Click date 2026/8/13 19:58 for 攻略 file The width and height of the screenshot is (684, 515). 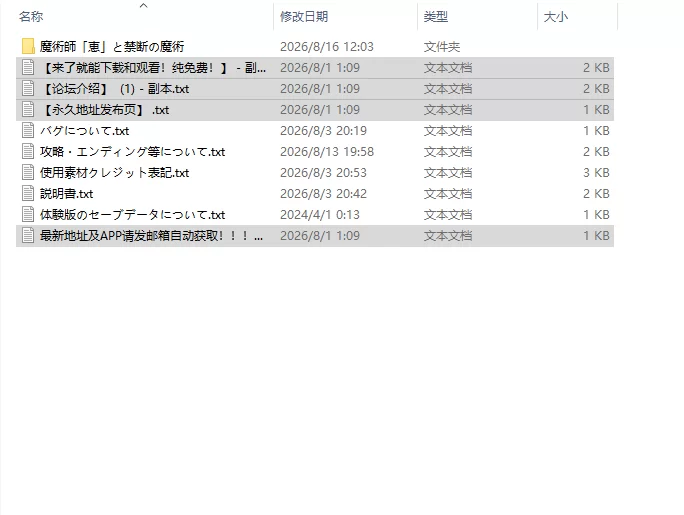click(327, 151)
